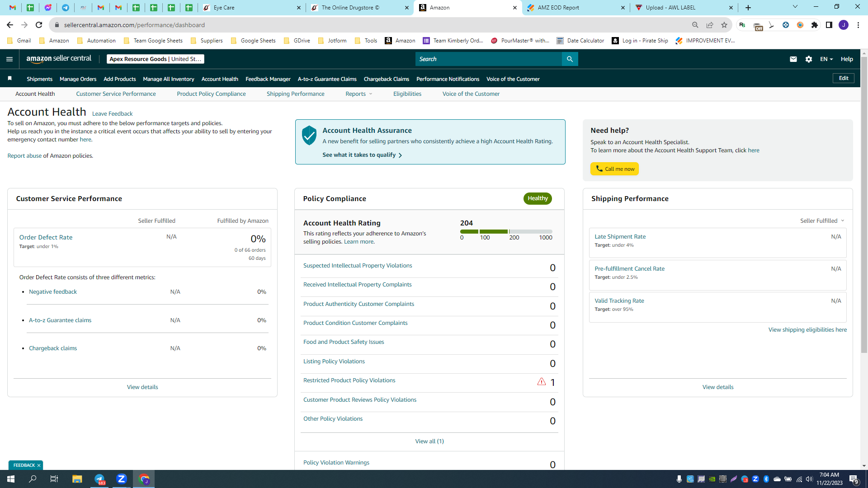Screen dimensions: 868x488
Task: Close the FEEDBACK tab with the X
Action: tap(39, 465)
